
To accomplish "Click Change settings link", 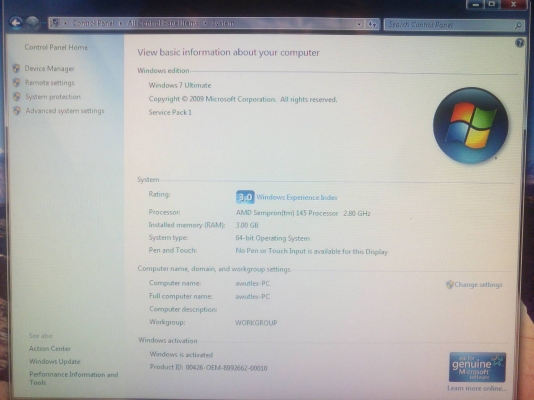I will tap(478, 285).
